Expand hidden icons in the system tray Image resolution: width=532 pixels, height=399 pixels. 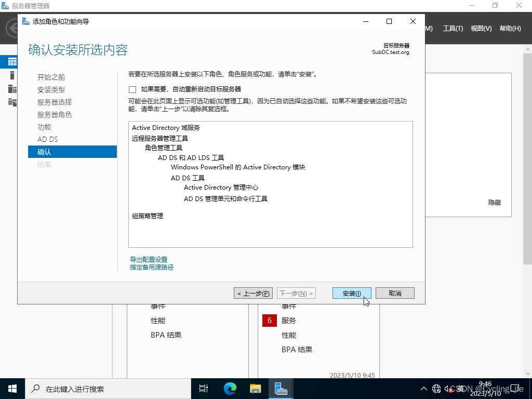(424, 388)
